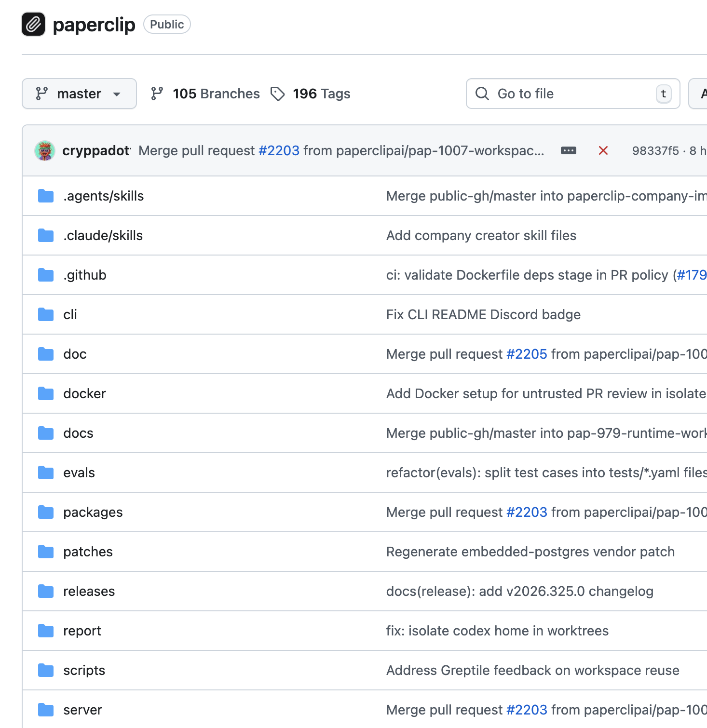Click the scripts folder icon
The image size is (707, 728).
coord(46,670)
